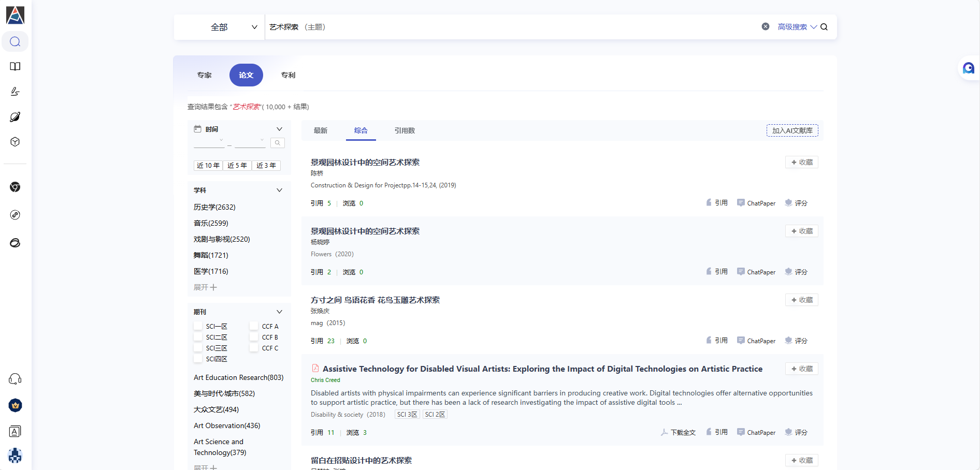Enable the CCF A journal filter
Image resolution: width=980 pixels, height=470 pixels.
tap(254, 326)
